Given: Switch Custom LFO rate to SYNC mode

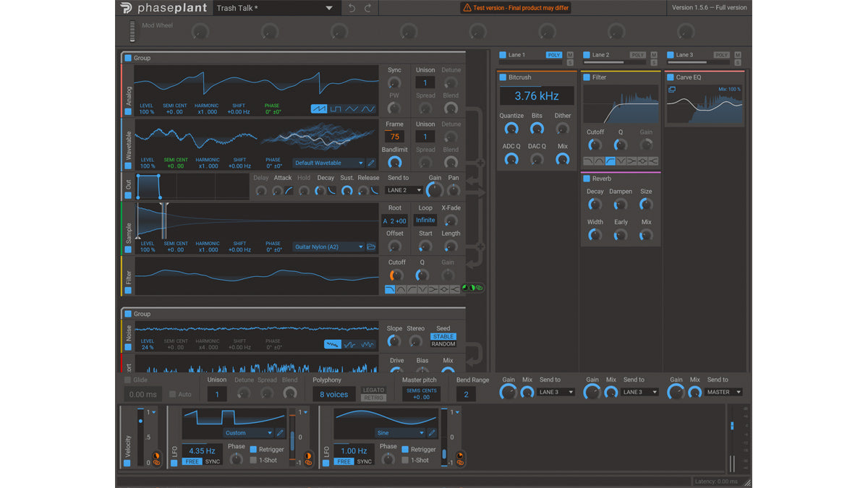Looking at the screenshot, I should click(213, 461).
